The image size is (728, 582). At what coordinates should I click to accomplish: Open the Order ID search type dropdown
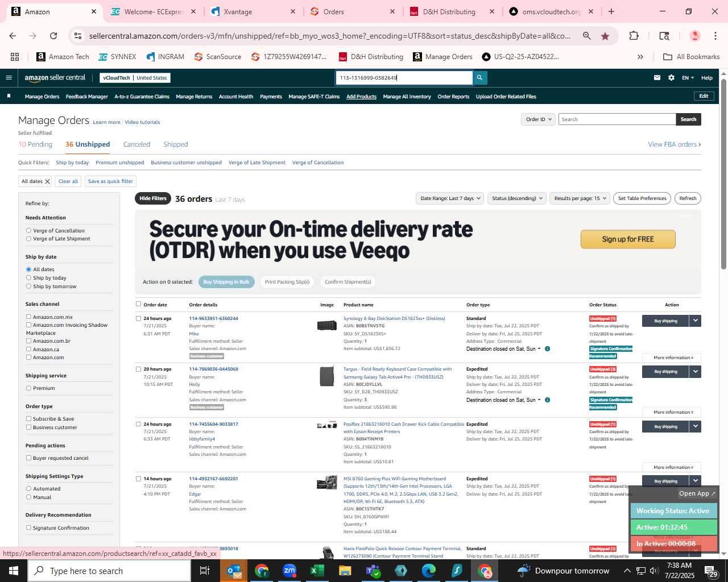[538, 119]
